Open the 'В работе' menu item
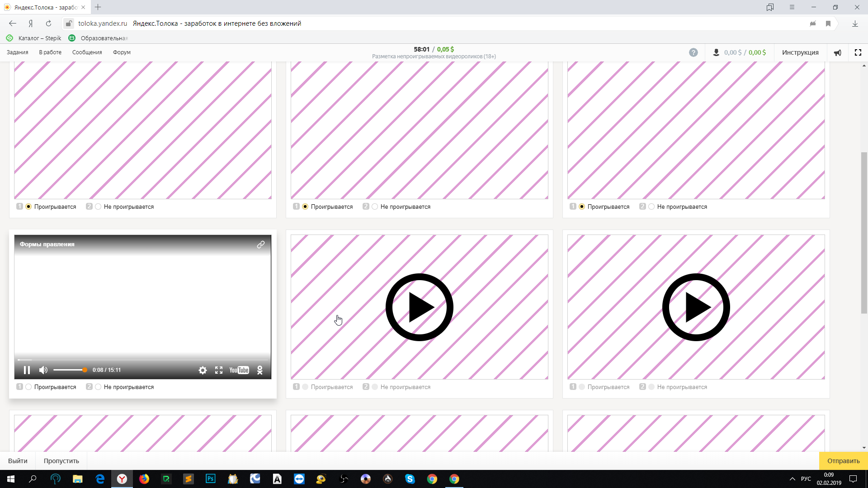This screenshot has height=488, width=868. coord(50,52)
